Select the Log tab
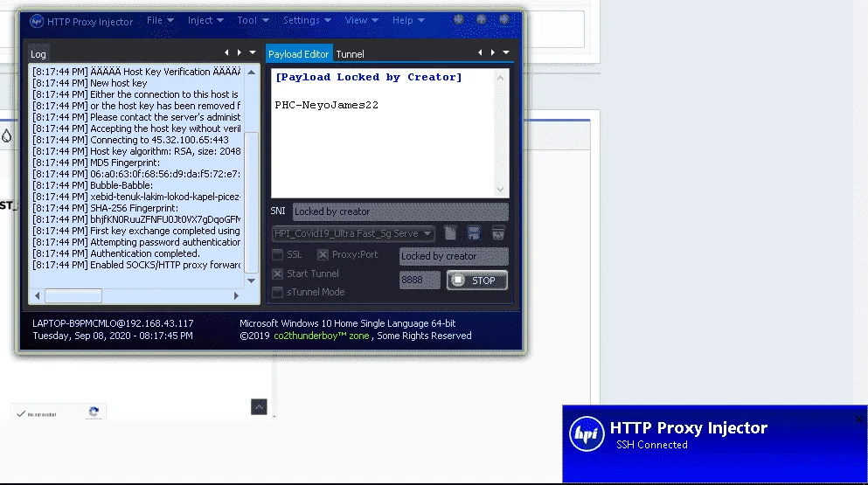868x485 pixels. click(x=38, y=53)
